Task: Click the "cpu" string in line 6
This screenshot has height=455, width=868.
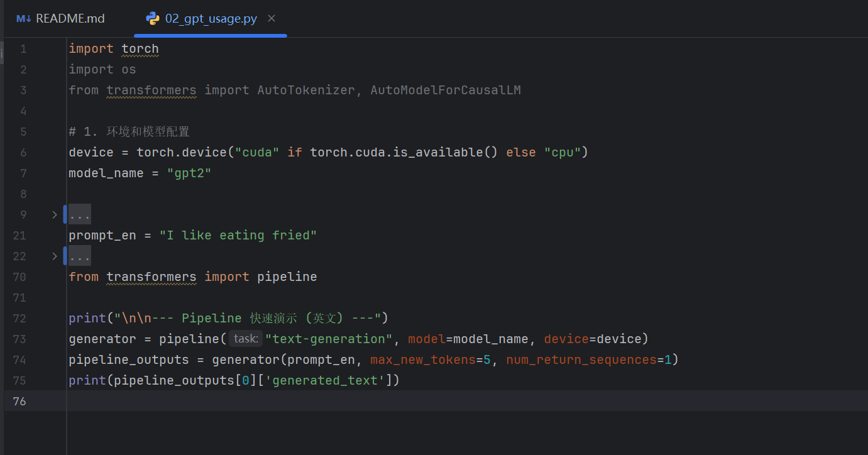Action: click(563, 152)
